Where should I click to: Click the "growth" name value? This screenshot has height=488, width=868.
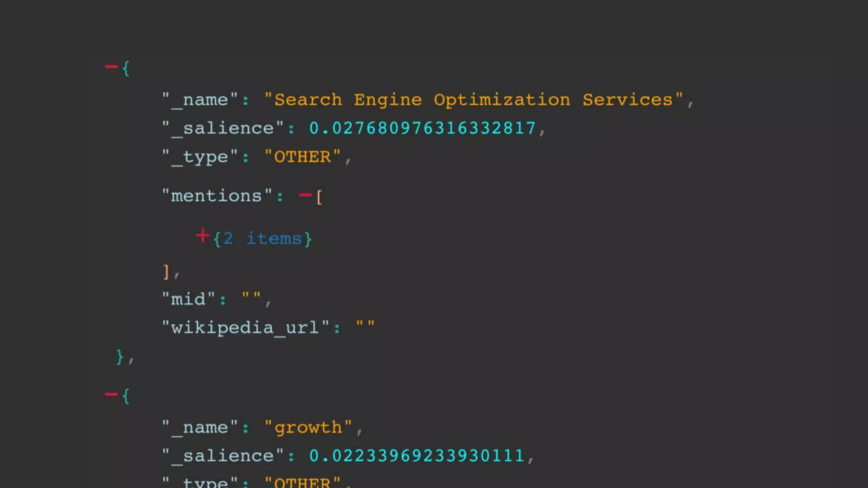click(x=308, y=427)
